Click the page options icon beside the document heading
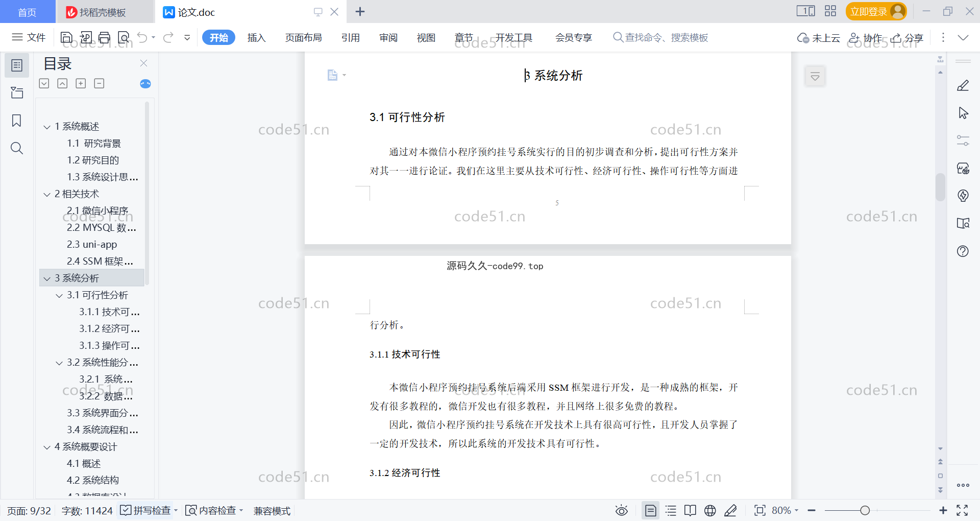 336,75
